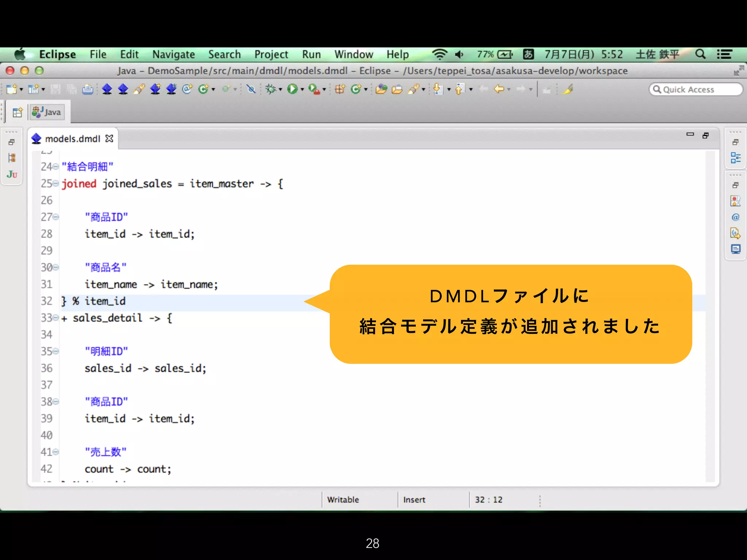Click the 'joined' keyword on line 25
The height and width of the screenshot is (560, 747).
[x=79, y=184]
